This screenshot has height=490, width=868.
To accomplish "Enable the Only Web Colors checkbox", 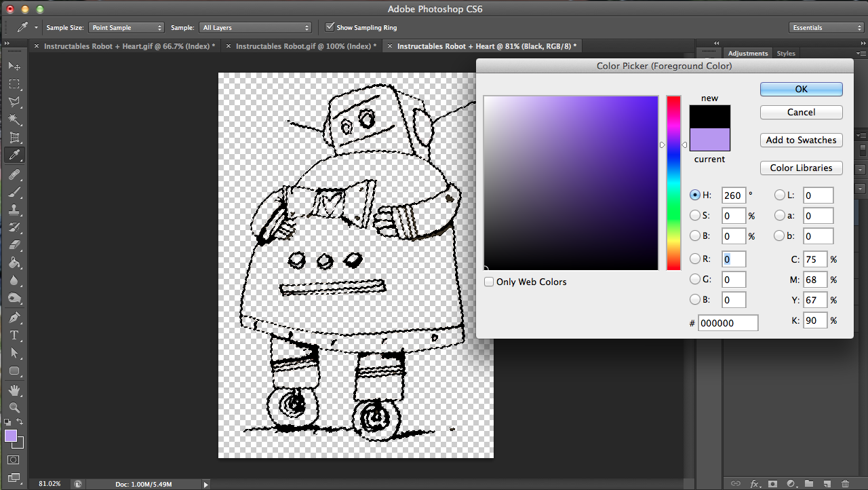I will pos(489,282).
